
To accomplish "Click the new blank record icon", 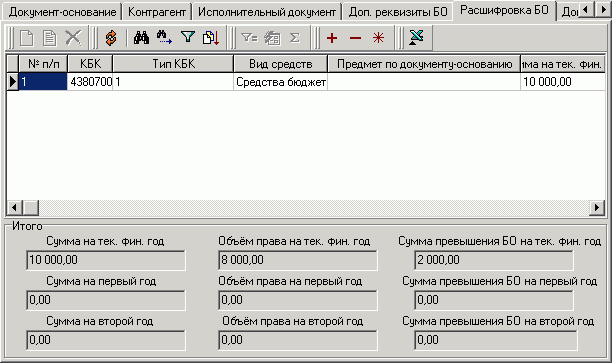I will coord(27,38).
